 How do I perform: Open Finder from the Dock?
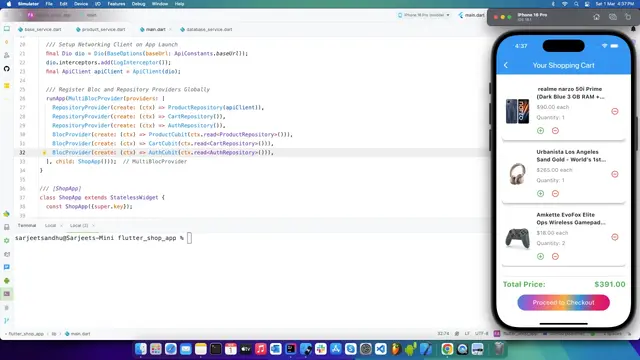coord(141,349)
